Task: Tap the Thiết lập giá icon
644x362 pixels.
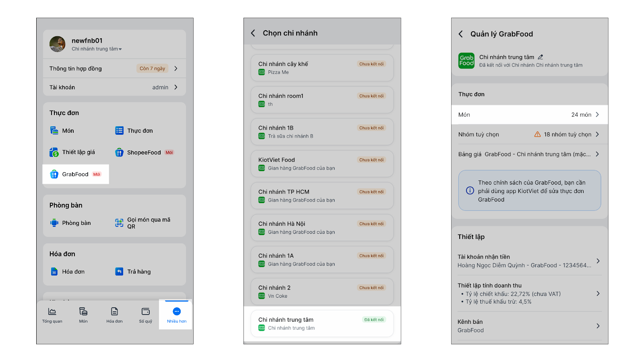Action: point(54,152)
